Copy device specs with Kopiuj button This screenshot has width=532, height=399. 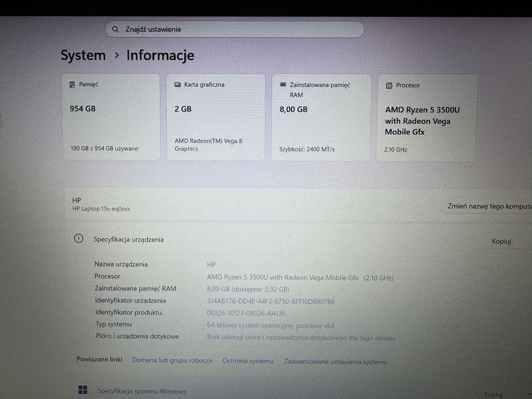coord(501,241)
